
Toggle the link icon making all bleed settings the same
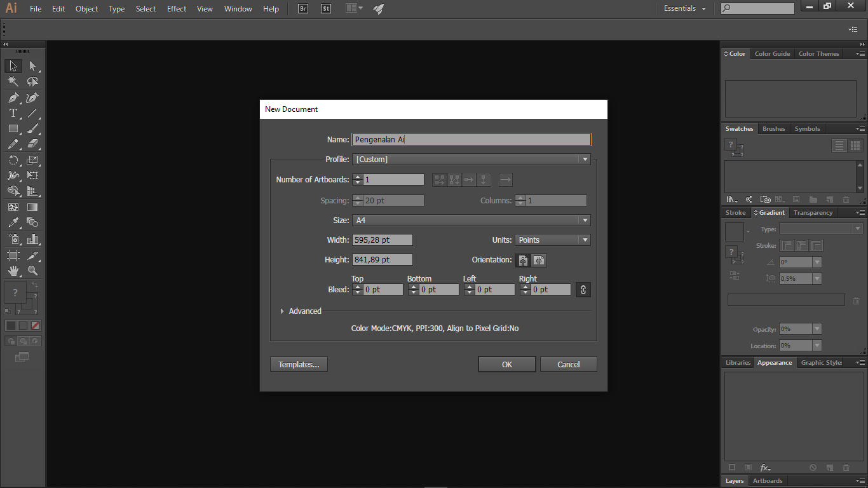[583, 290]
